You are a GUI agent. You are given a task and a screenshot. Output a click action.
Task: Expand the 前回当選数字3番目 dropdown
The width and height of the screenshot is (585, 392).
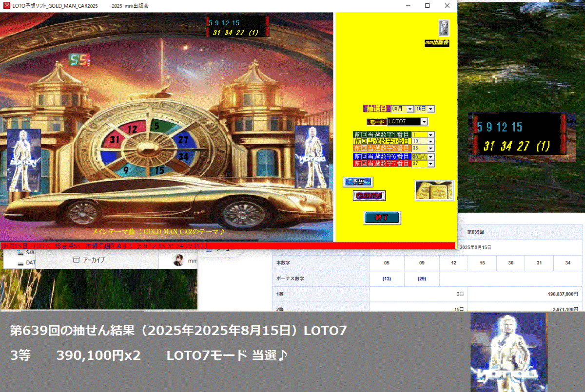tap(430, 141)
